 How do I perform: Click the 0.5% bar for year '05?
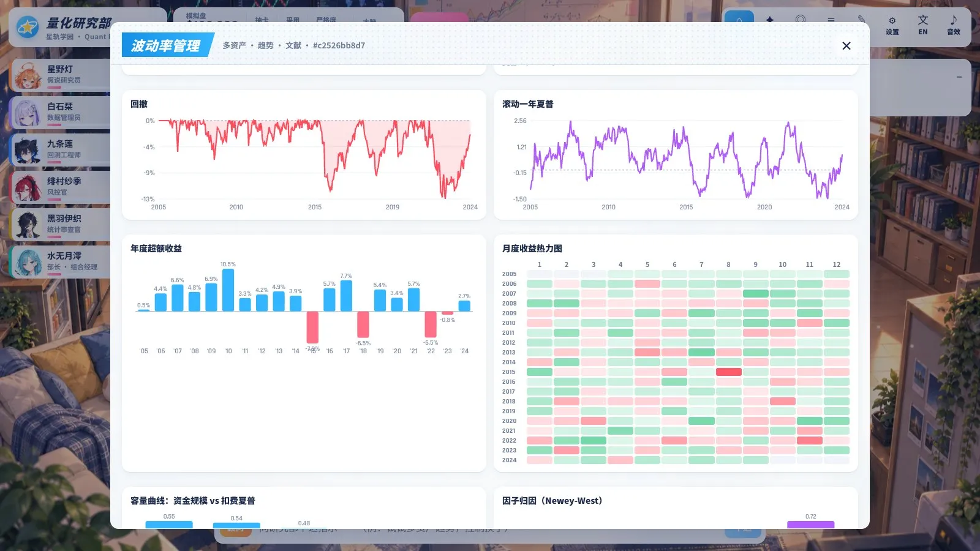pos(143,310)
